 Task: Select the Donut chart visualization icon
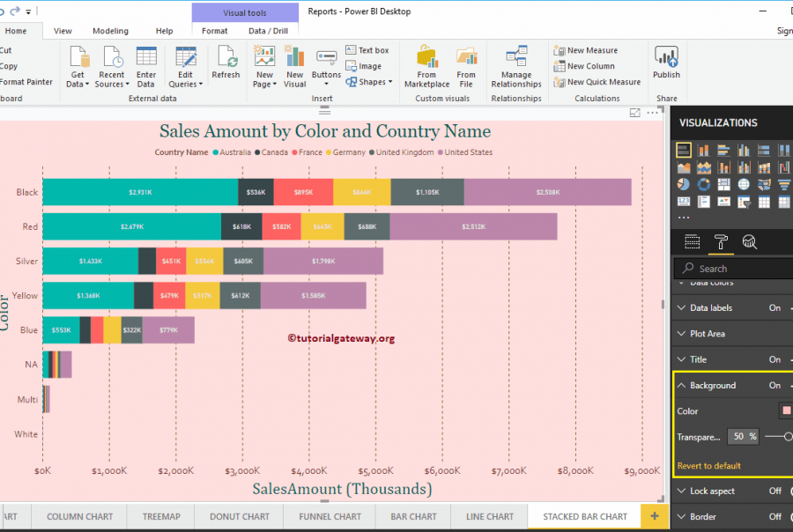[703, 184]
